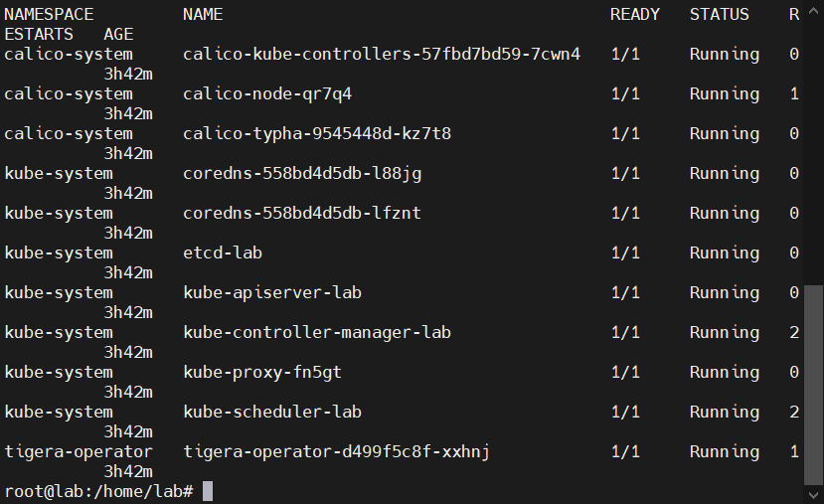The width and height of the screenshot is (824, 504).
Task: Click the terminal cursor after the prompt
Action: 208,491
